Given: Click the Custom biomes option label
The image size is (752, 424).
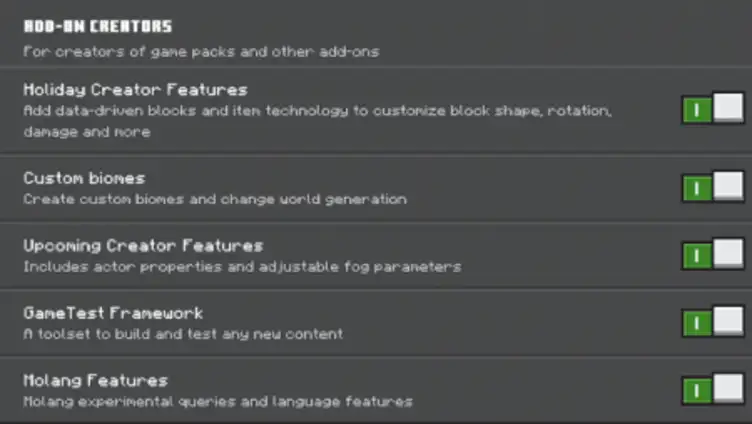Looking at the screenshot, I should (84, 178).
